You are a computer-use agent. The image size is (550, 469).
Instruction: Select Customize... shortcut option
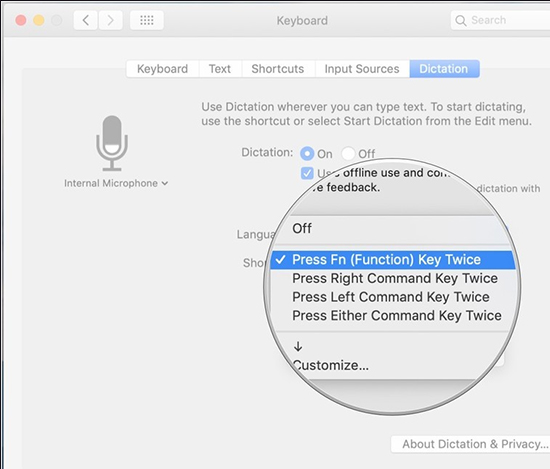(x=330, y=366)
